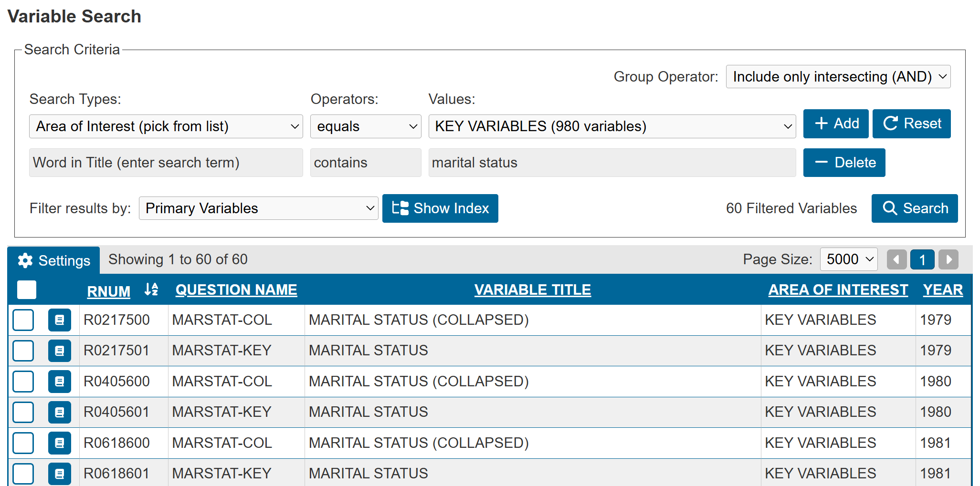
Task: Open details icon for R0405601 row
Action: (60, 412)
